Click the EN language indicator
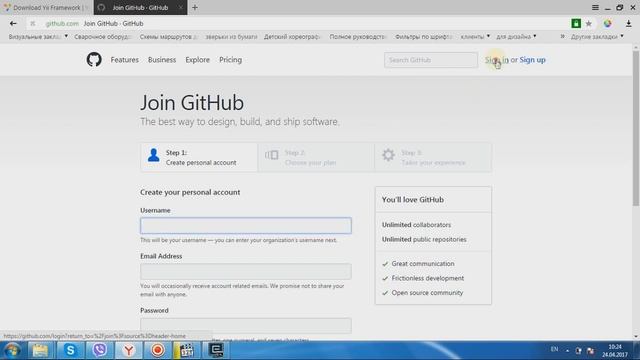This screenshot has width=640, height=360. (x=554, y=349)
